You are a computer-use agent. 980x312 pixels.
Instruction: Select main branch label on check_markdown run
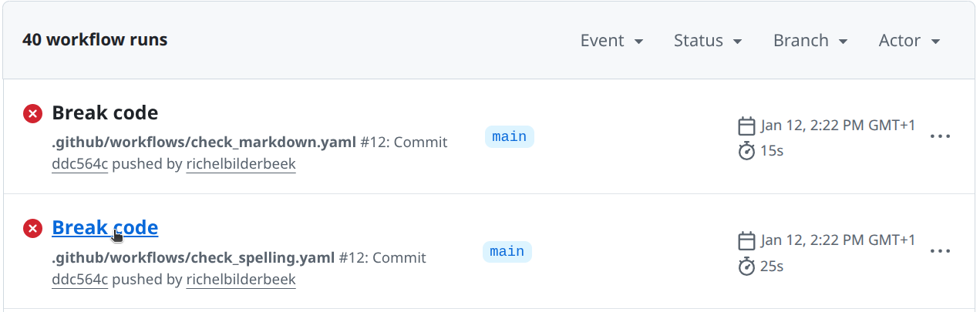509,137
